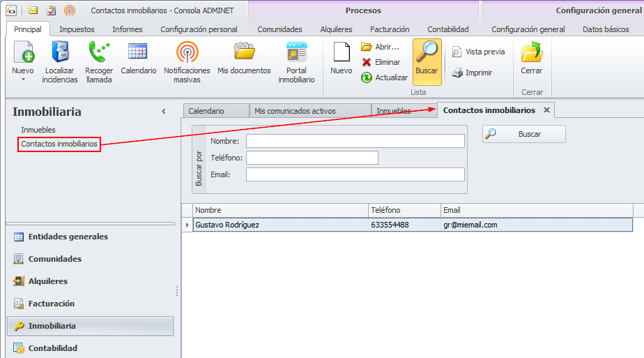Image resolution: width=644 pixels, height=358 pixels.
Task: Click the envelope quick-access icon
Action: tap(33, 10)
